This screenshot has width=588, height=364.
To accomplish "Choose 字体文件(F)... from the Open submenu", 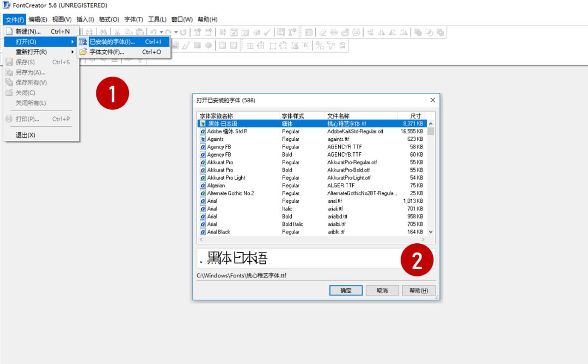I will tap(124, 52).
